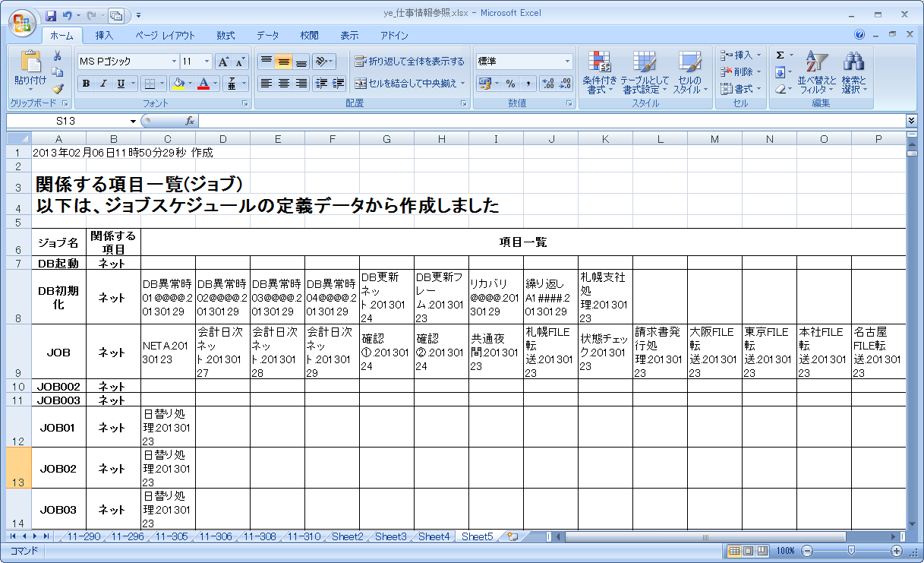This screenshot has width=924, height=563.
Task: Center text horizontally
Action: [283, 84]
